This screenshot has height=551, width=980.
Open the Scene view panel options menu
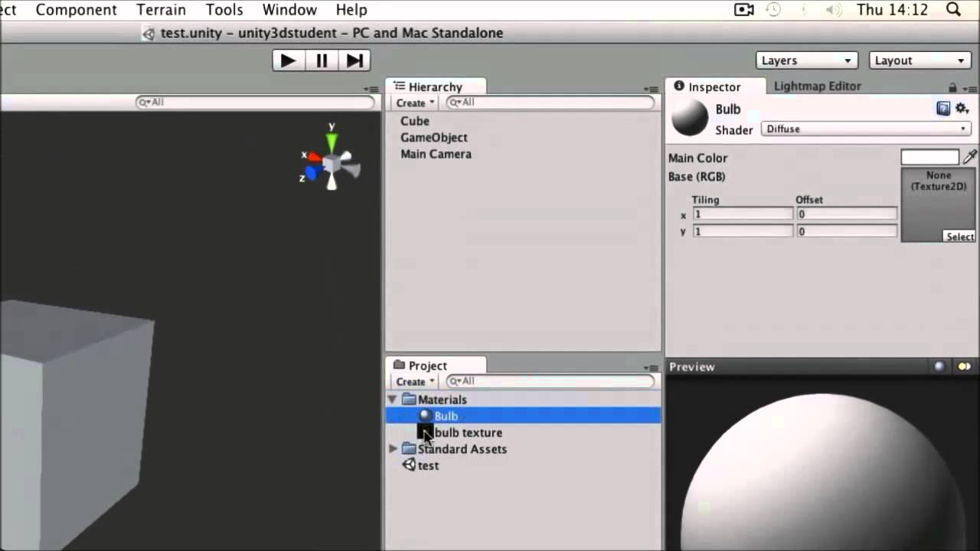(x=371, y=90)
